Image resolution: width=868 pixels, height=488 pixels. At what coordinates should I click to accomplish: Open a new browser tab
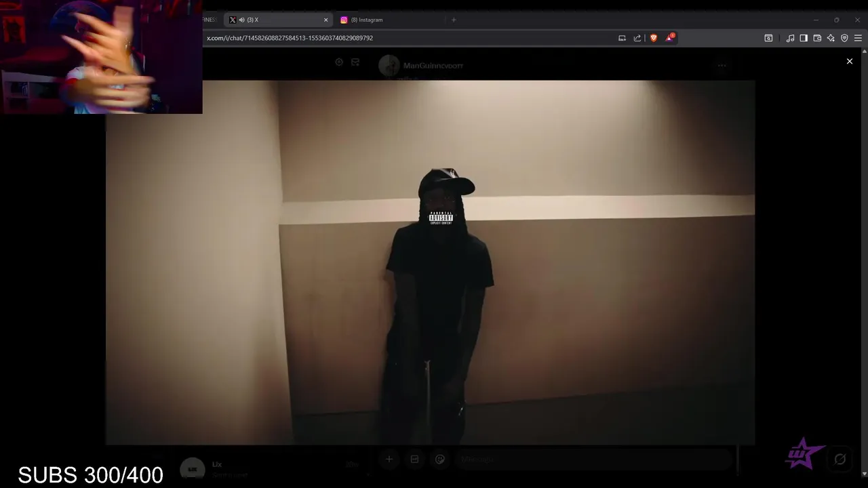pos(454,20)
